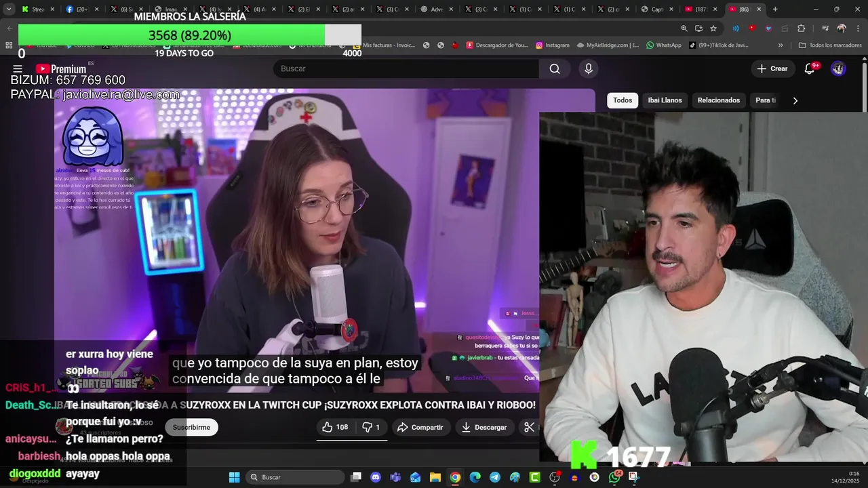Screen dimensions: 868x488
Task: Select the Para ti filter chip
Action: click(766, 100)
